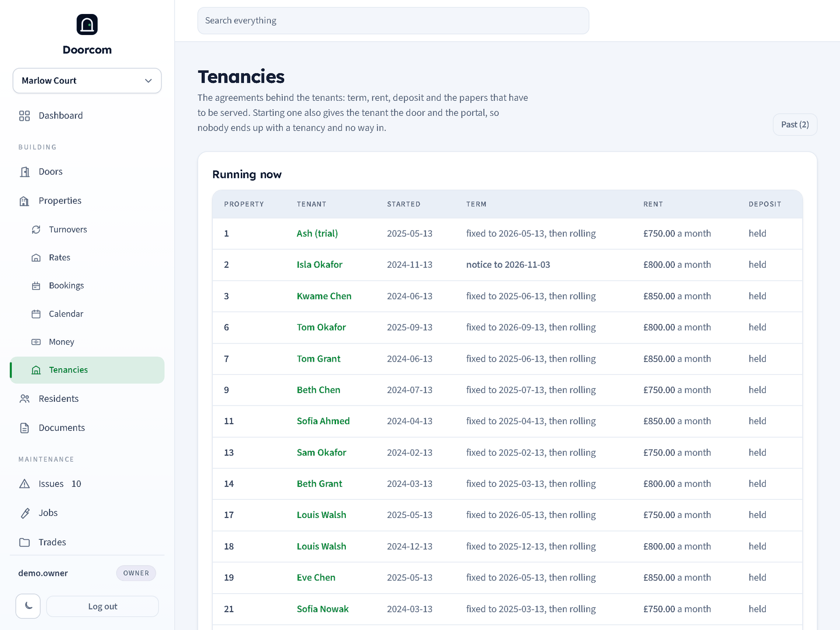Viewport: 840px width, 630px height.
Task: Click the Tenancies house icon
Action: coord(36,370)
